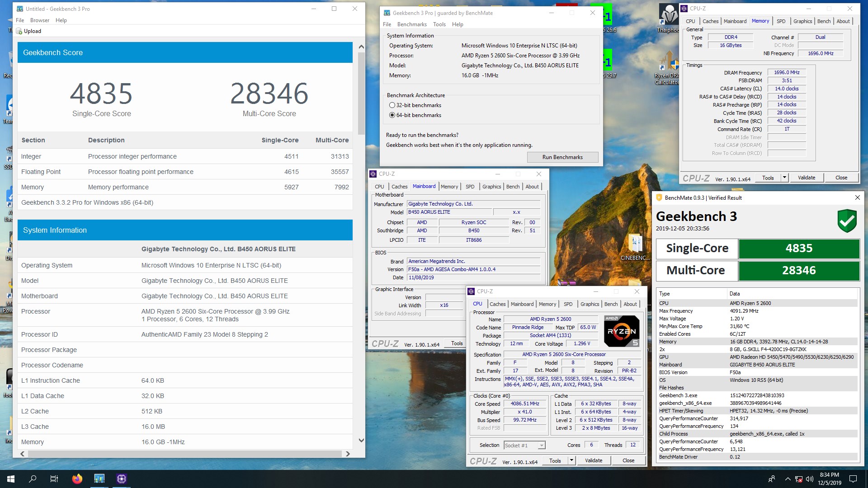Open Tools menu in BenchMate Geekbench window
The width and height of the screenshot is (868, 488).
tap(439, 24)
